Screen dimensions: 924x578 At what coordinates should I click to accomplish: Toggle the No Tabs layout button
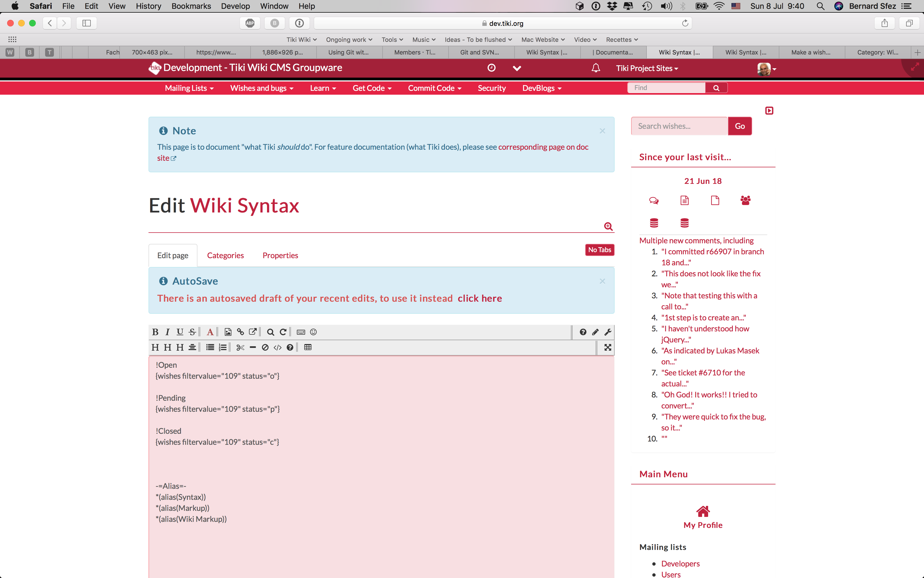pos(599,250)
